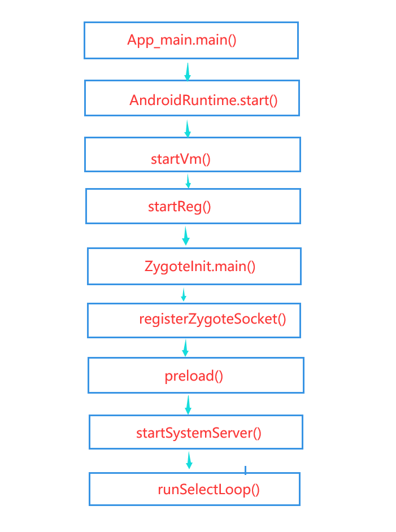Click the red "registerZygoteSocket()" text label
Viewport: 396px width, 532px height.
(x=212, y=319)
